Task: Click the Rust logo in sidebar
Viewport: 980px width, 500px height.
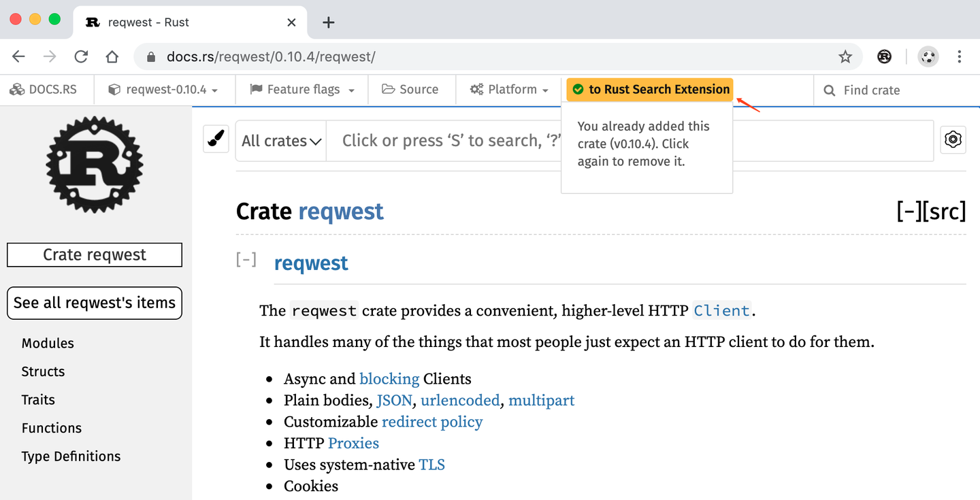Action: point(95,164)
